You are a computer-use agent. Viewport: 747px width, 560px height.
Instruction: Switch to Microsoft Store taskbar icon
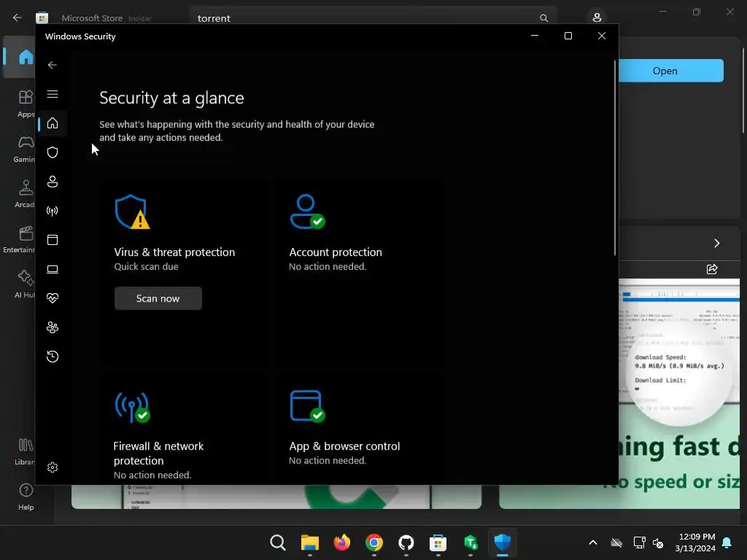[438, 542]
